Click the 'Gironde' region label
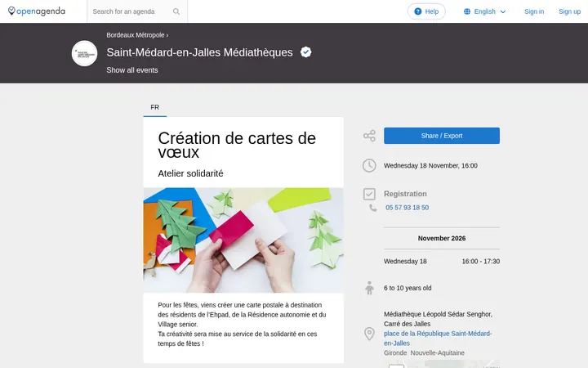This screenshot has height=368, width=588. point(395,353)
